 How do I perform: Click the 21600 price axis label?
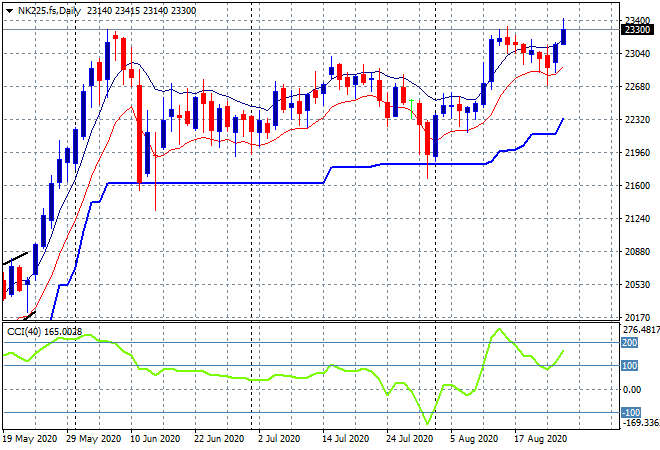click(x=637, y=186)
